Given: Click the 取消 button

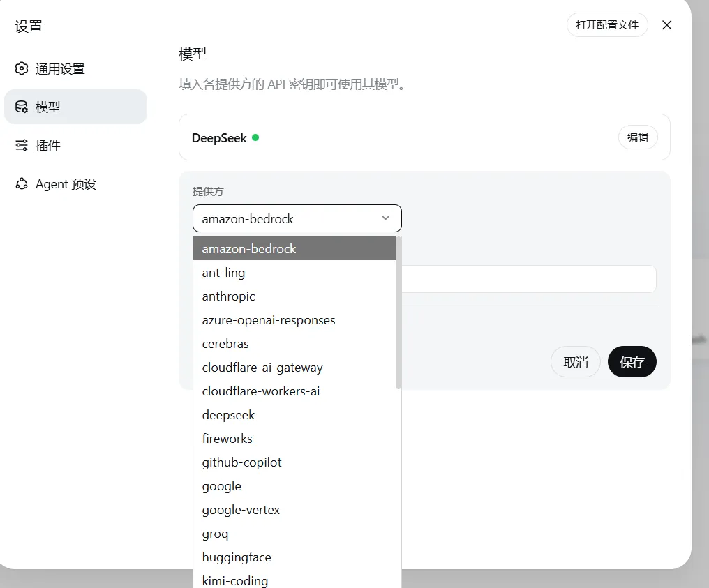Looking at the screenshot, I should pos(575,362).
